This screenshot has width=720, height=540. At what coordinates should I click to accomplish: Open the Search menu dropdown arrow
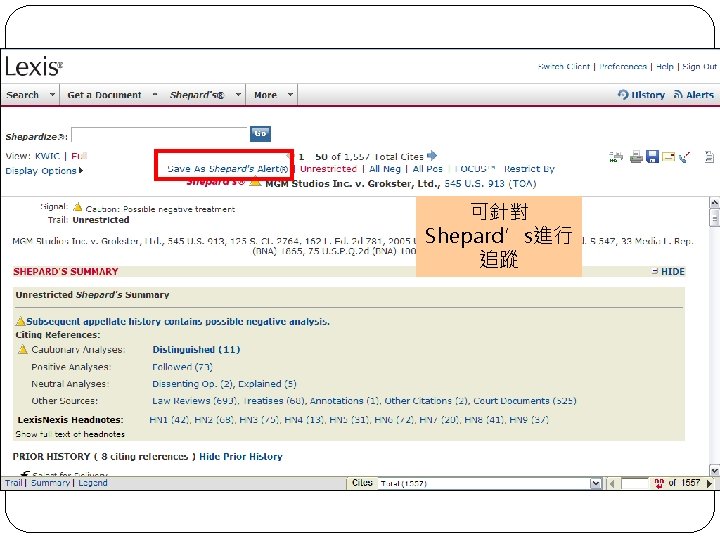[52, 95]
